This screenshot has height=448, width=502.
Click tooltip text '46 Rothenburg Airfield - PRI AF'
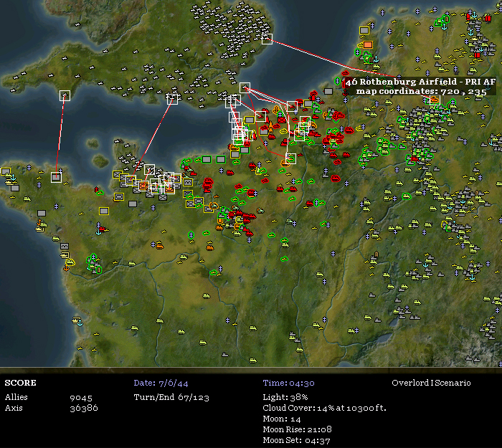pyautogui.click(x=420, y=82)
